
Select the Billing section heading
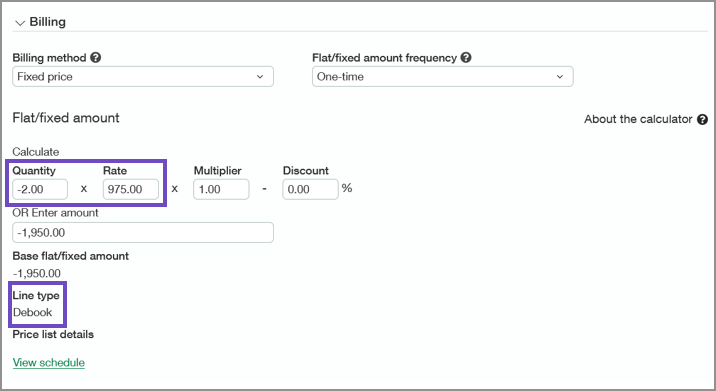[47, 22]
